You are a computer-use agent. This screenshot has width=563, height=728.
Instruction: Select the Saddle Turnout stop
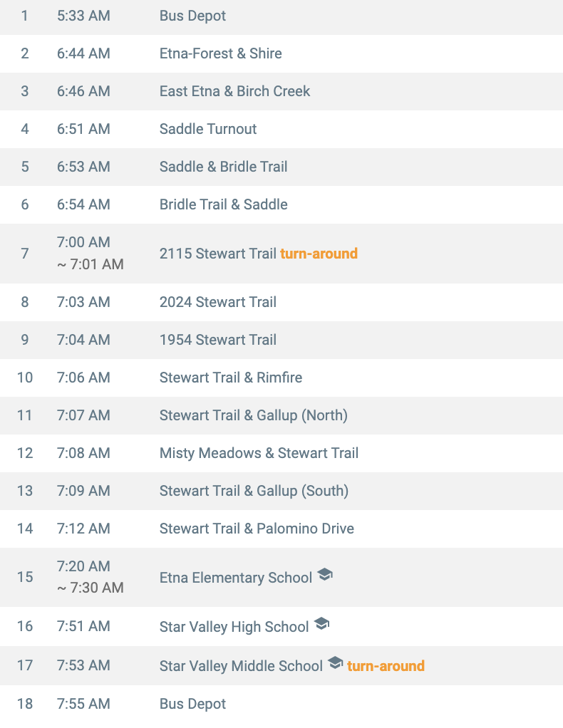(208, 129)
